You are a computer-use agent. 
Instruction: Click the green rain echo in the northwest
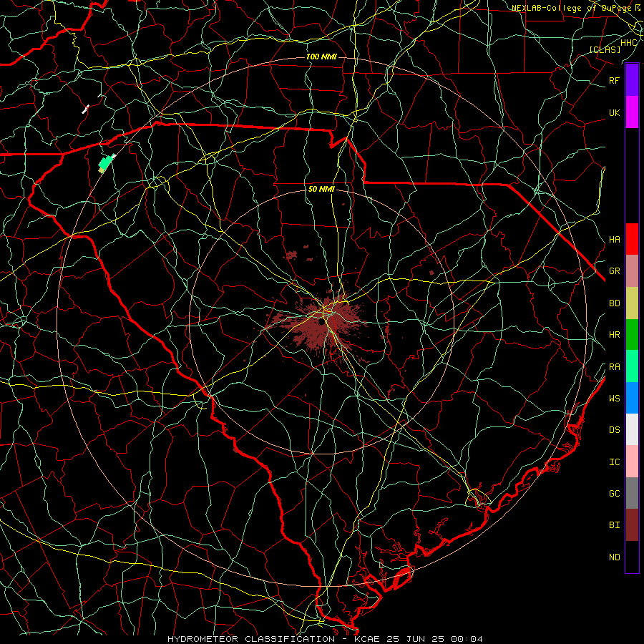coord(106,163)
